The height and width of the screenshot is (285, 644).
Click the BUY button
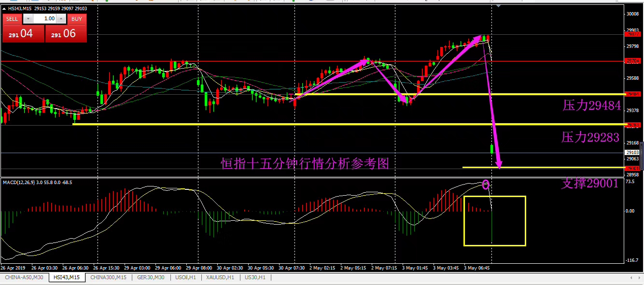[x=77, y=19]
